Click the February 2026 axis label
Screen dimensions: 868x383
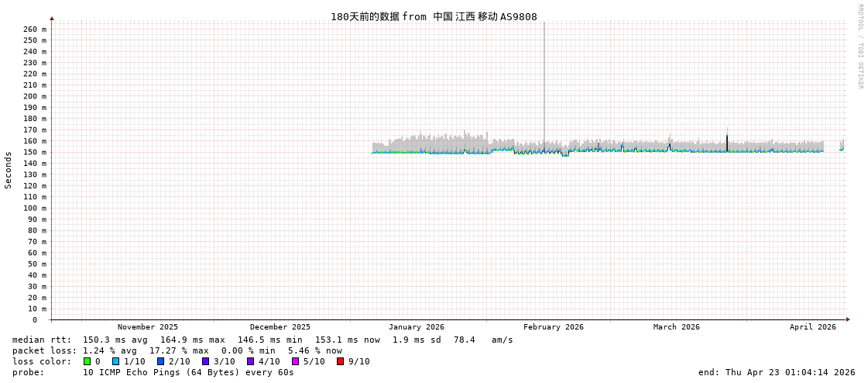(x=553, y=327)
